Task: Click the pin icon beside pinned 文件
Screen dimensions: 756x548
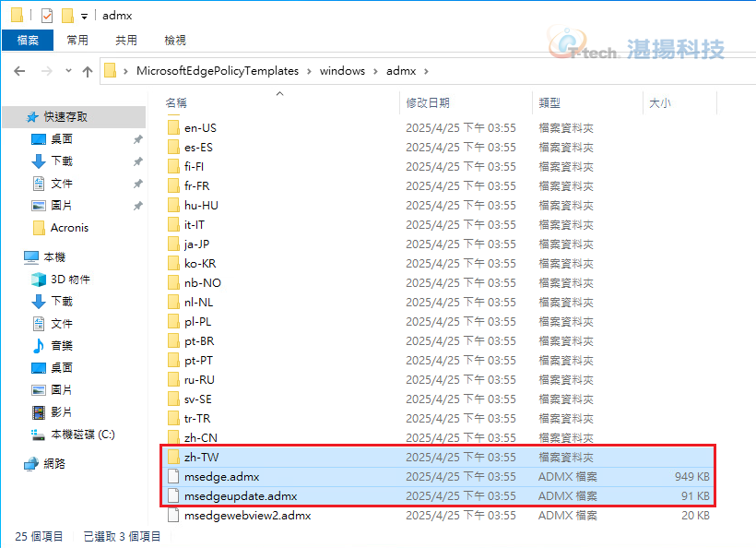Action: coord(138,184)
